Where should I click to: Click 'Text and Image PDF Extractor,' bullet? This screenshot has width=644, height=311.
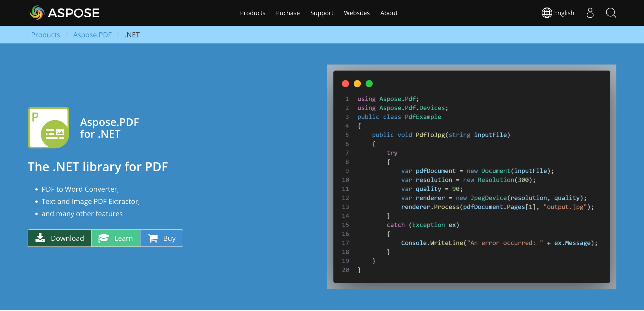click(x=91, y=201)
